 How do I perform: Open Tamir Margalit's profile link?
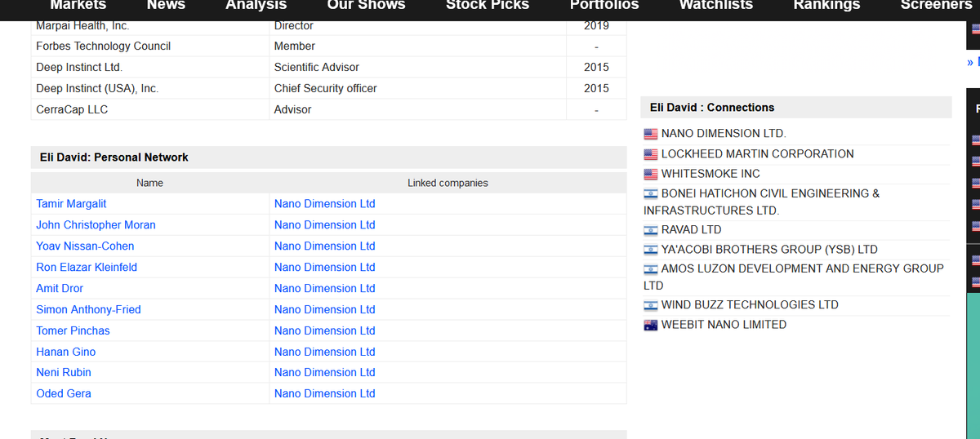[71, 204]
